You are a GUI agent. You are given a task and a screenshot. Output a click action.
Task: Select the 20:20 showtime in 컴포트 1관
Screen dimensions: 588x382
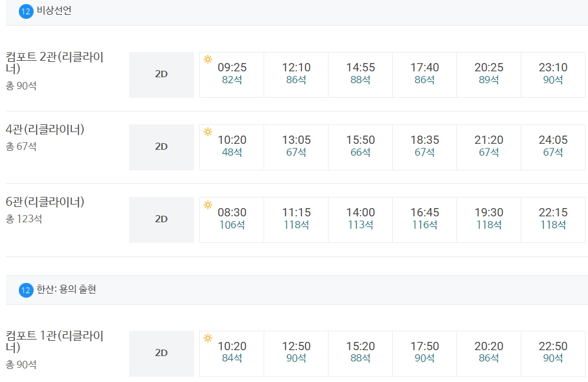pyautogui.click(x=489, y=354)
